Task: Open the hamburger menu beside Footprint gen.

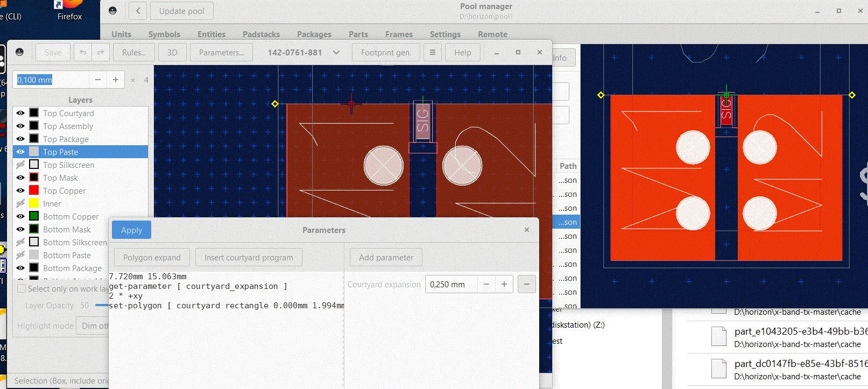Action: coord(432,52)
